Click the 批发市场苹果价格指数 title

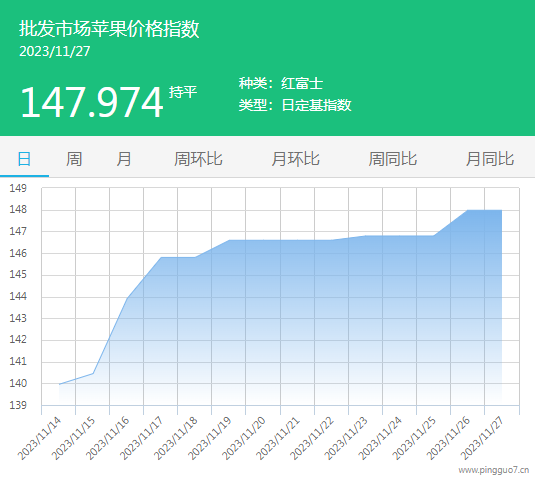[109, 29]
